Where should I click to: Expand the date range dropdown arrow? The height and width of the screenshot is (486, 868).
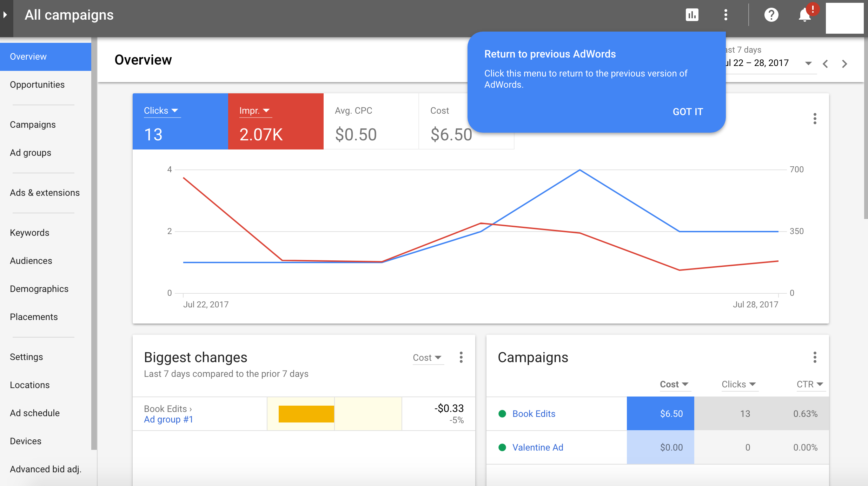[808, 64]
